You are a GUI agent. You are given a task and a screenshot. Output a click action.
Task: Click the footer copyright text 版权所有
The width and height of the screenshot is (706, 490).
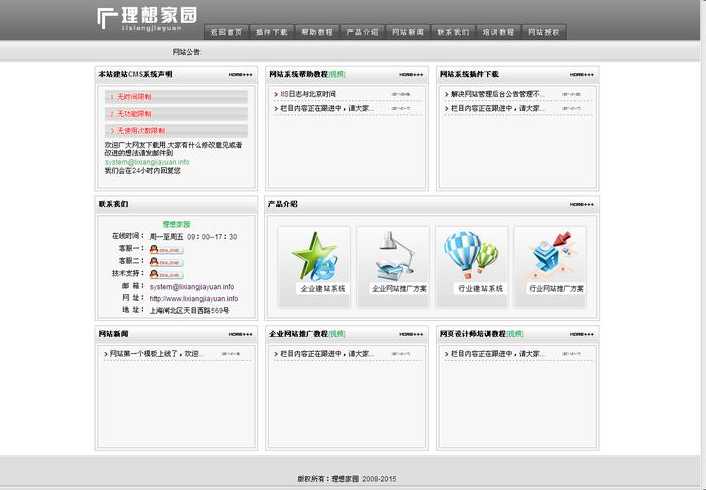(x=346, y=479)
